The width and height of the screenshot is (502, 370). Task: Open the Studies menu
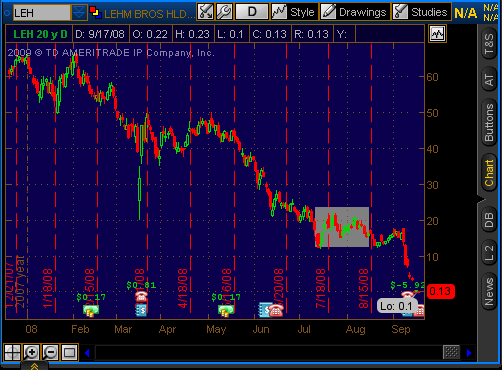tap(421, 12)
